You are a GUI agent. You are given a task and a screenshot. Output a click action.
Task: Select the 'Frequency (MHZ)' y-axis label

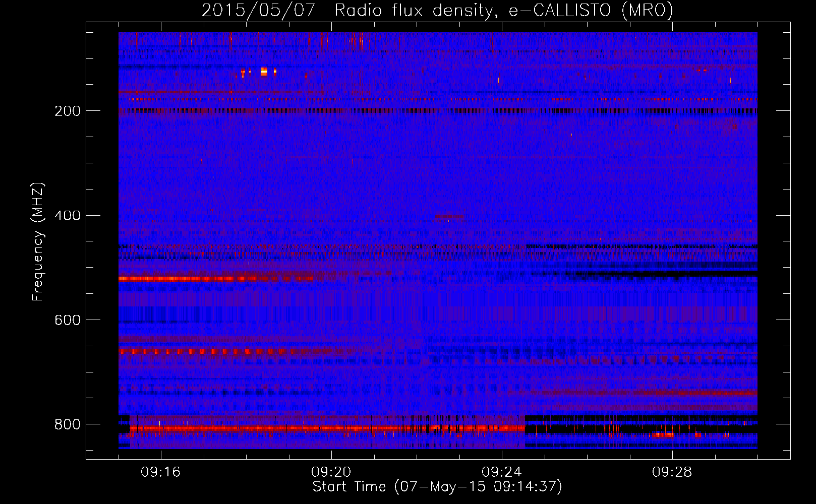point(38,242)
